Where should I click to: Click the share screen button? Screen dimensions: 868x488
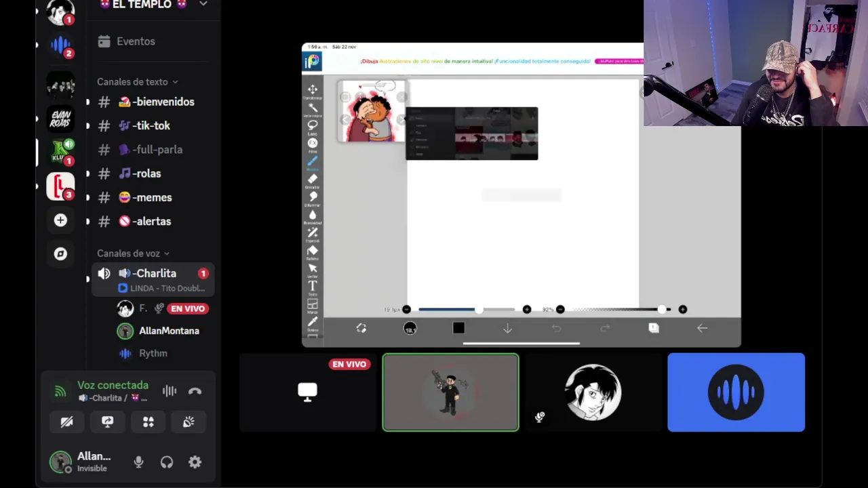tap(107, 422)
